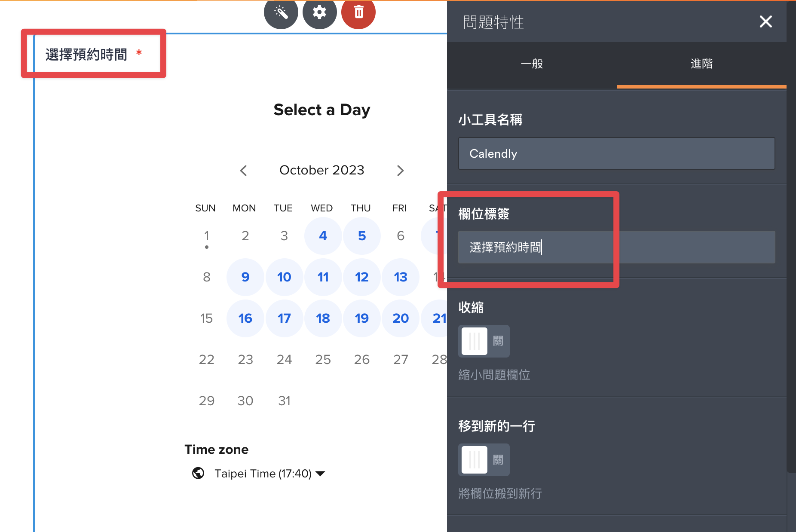Click the properties panel vertical scrollbar

click(791, 236)
